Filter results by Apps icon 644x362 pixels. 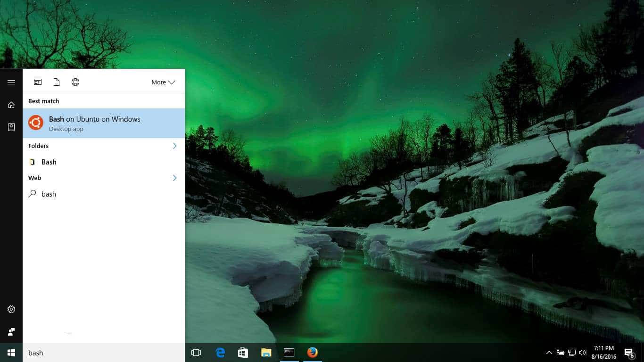click(38, 82)
